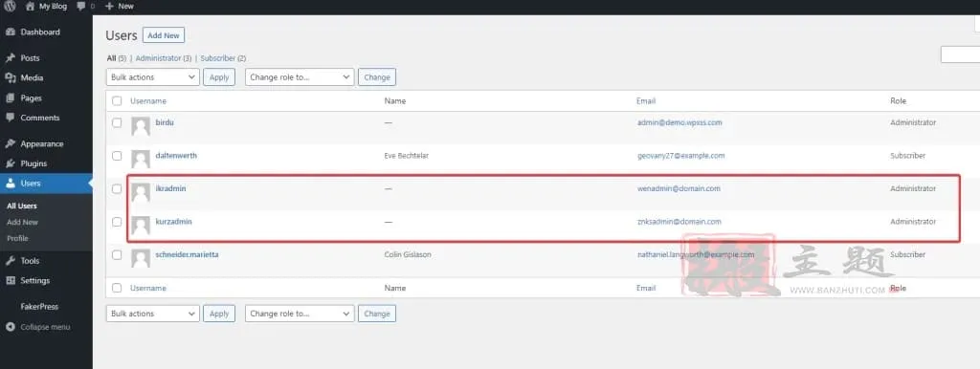Click the plus New icon in admin bar
980x369 pixels.
pos(109,7)
